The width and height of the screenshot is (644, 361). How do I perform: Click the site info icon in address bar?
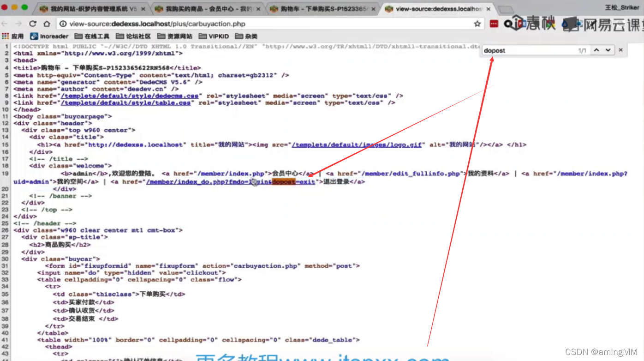[63, 24]
